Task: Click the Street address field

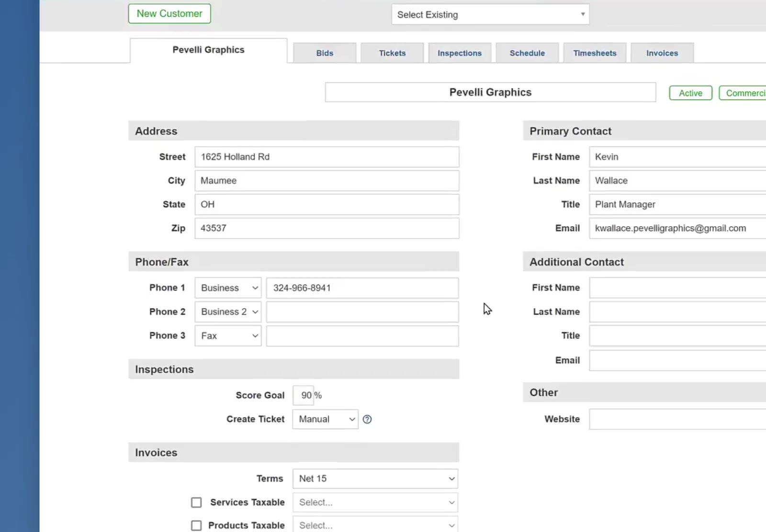Action: [327, 157]
